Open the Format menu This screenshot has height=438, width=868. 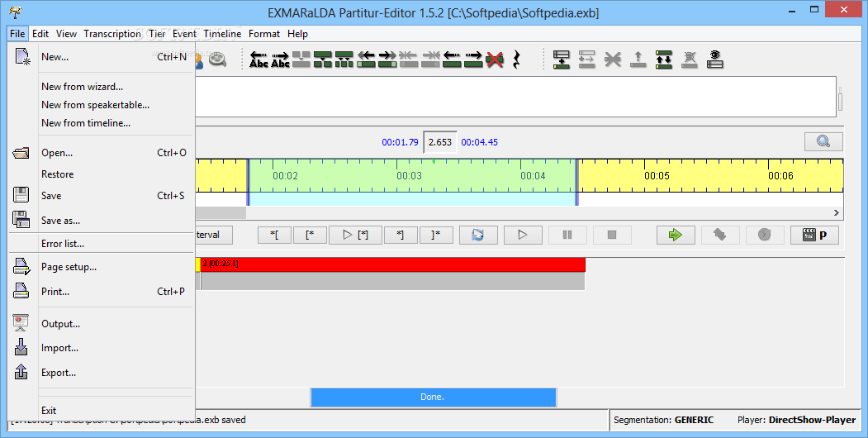click(x=264, y=34)
